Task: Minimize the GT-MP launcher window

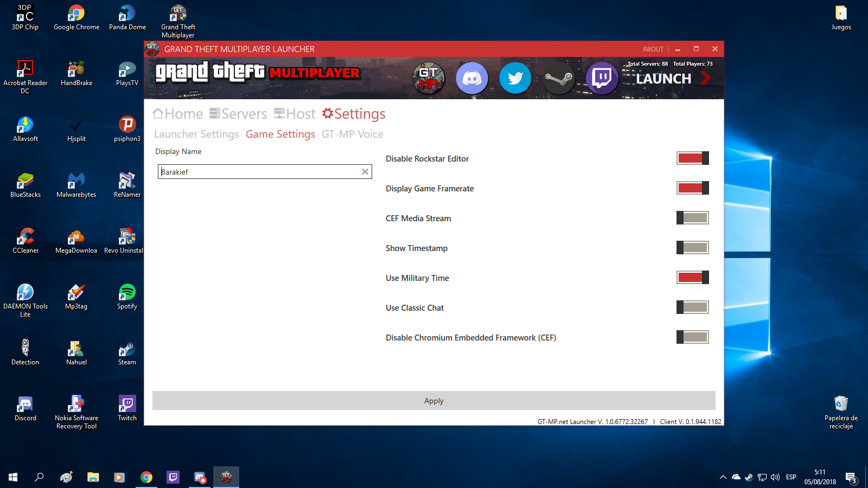Action: click(678, 49)
